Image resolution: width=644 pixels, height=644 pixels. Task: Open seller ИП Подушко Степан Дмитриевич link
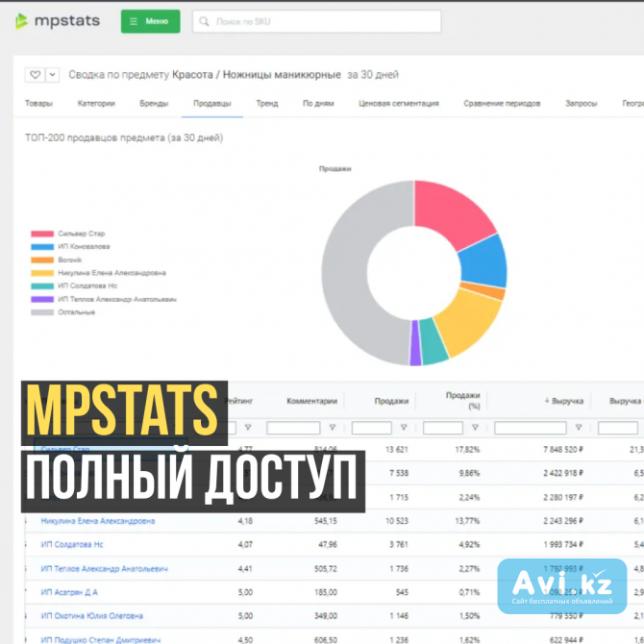pyautogui.click(x=101, y=640)
